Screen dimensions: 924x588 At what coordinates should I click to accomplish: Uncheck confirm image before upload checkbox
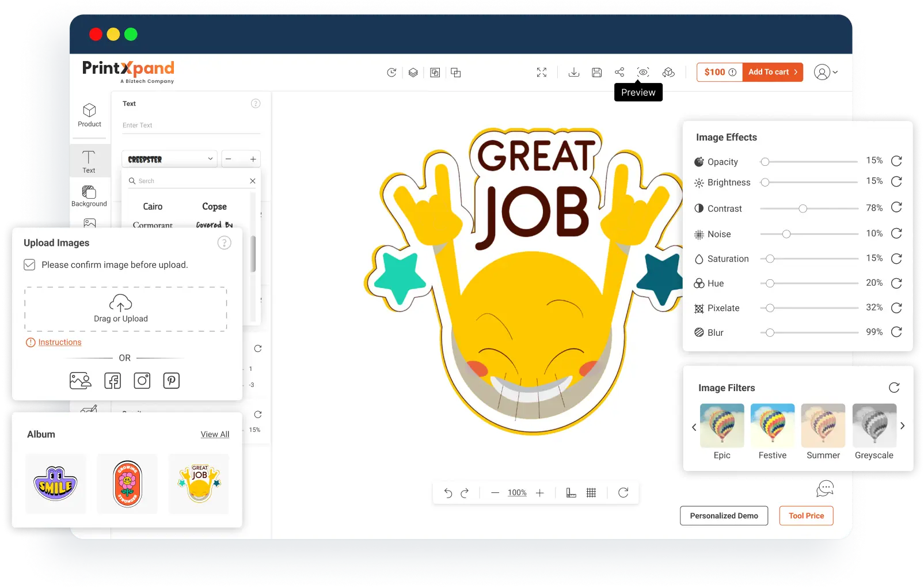coord(29,265)
